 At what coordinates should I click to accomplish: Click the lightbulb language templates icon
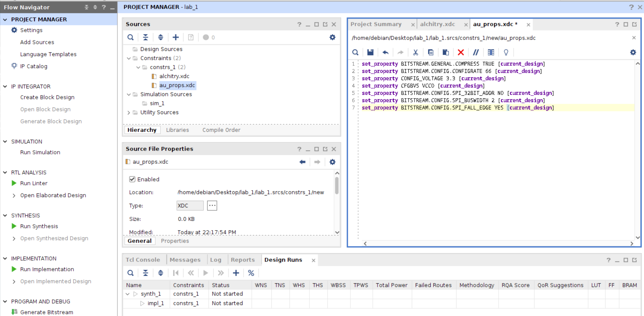click(506, 52)
